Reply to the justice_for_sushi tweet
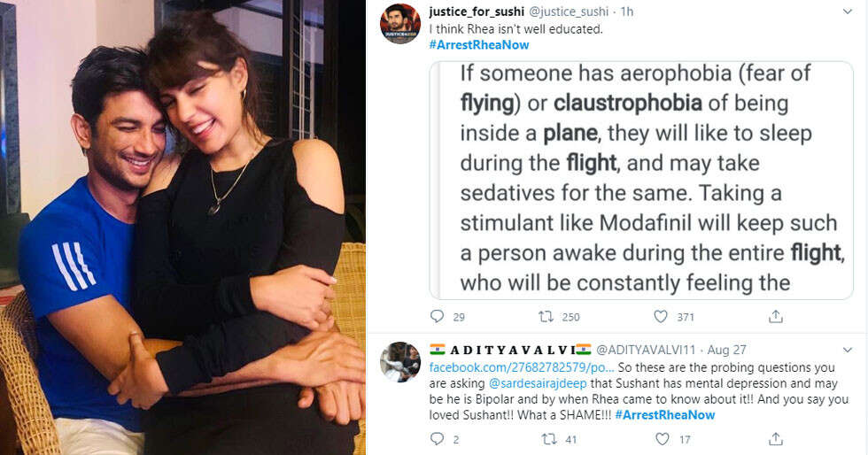This screenshot has height=455, width=868. [x=437, y=316]
